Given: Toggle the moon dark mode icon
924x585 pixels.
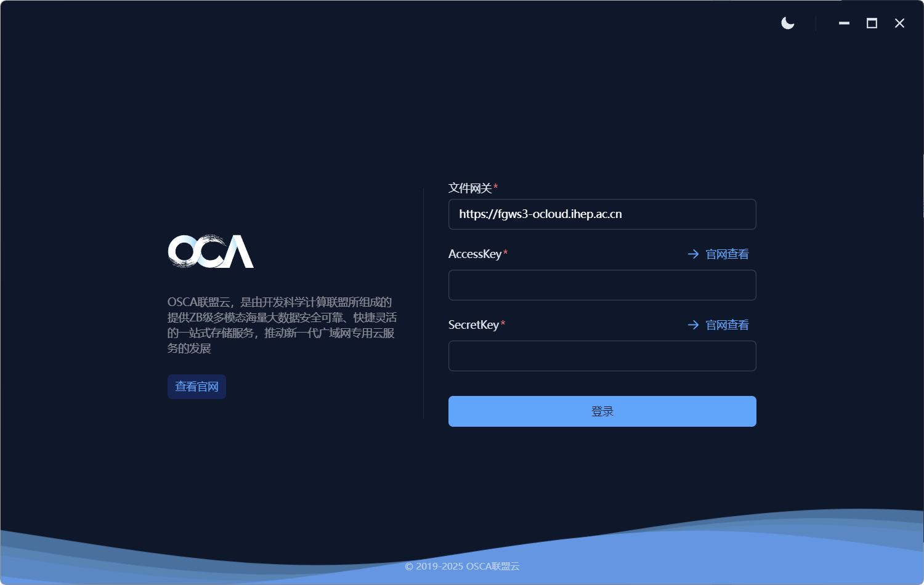Looking at the screenshot, I should (787, 23).
